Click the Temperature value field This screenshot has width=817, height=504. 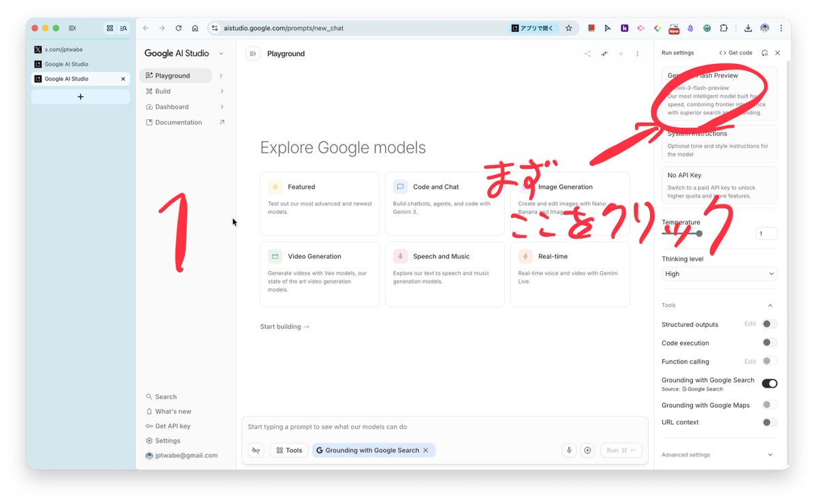(x=766, y=233)
